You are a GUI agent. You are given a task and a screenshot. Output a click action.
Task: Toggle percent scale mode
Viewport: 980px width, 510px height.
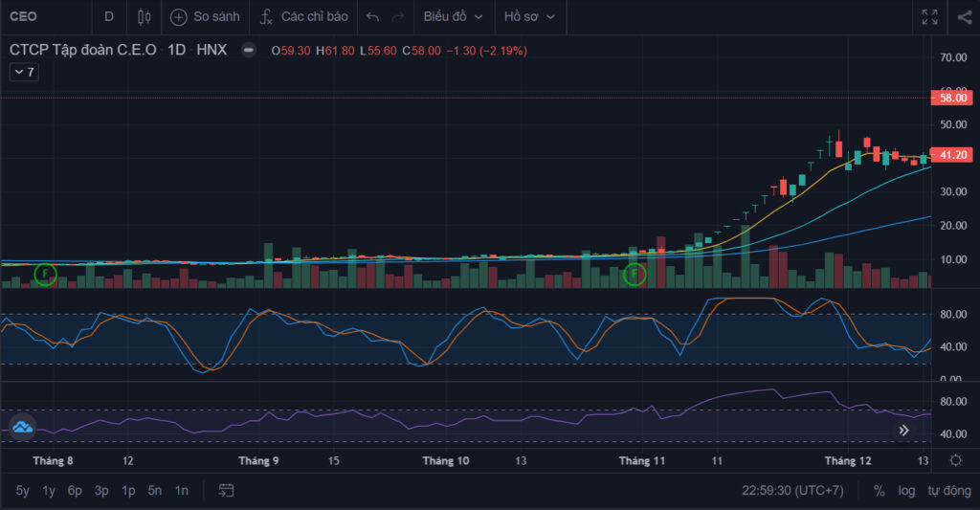click(x=879, y=491)
